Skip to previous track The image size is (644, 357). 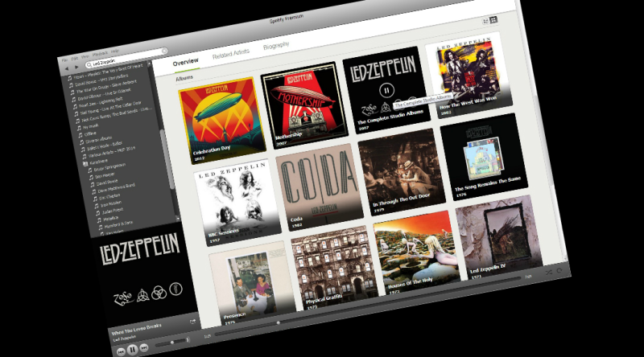click(x=121, y=351)
